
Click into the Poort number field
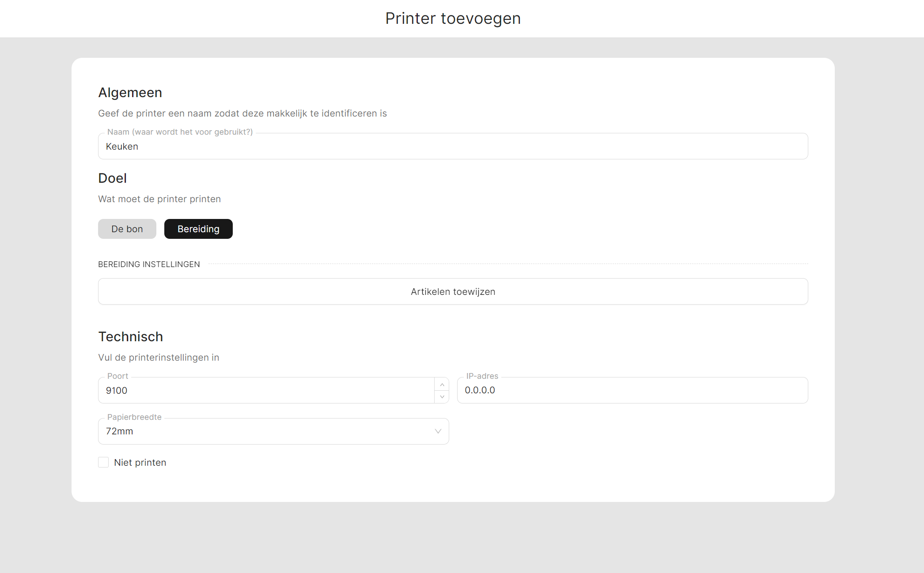point(265,391)
